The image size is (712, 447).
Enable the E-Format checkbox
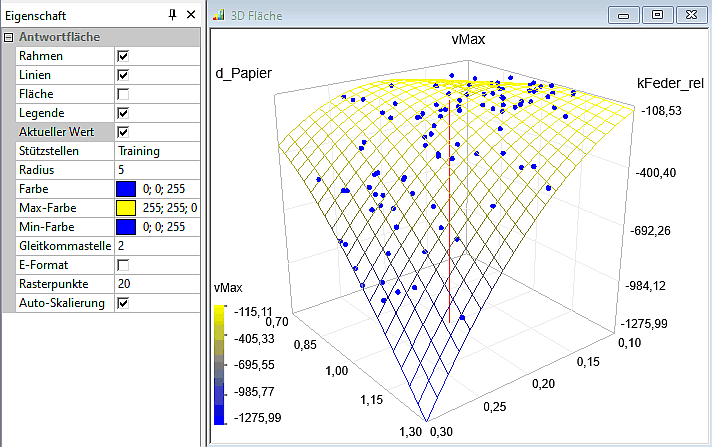(x=123, y=265)
